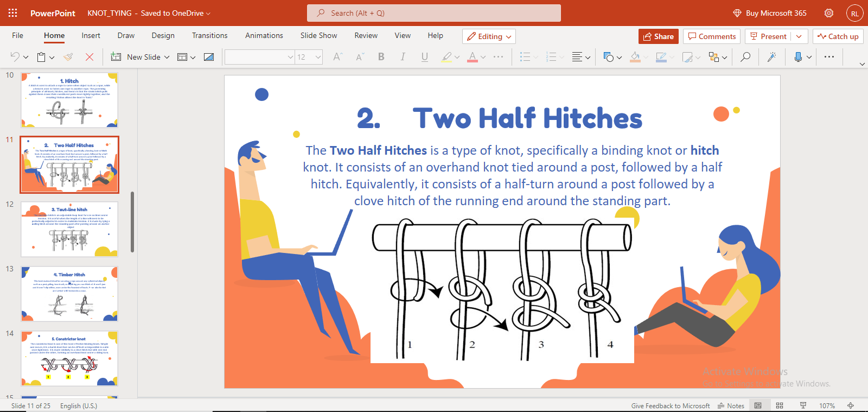Open the app launcher waffle menu

(12, 13)
